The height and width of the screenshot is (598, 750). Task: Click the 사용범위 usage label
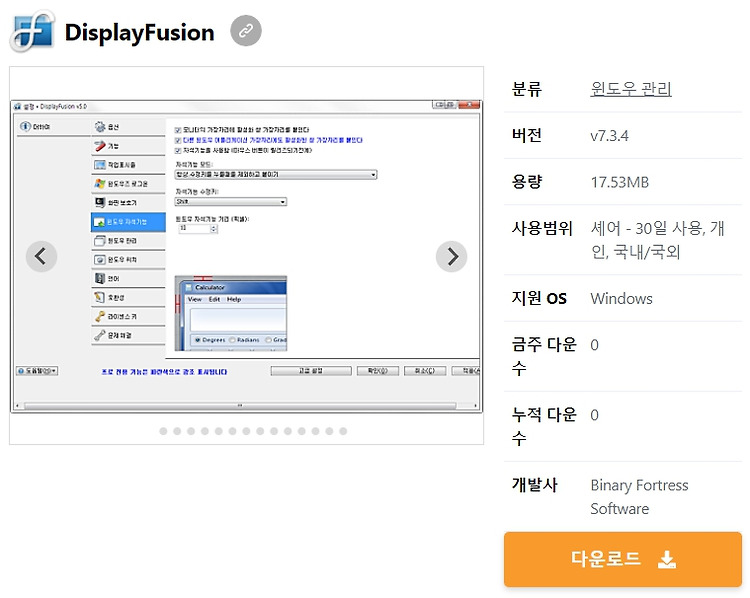click(x=542, y=228)
